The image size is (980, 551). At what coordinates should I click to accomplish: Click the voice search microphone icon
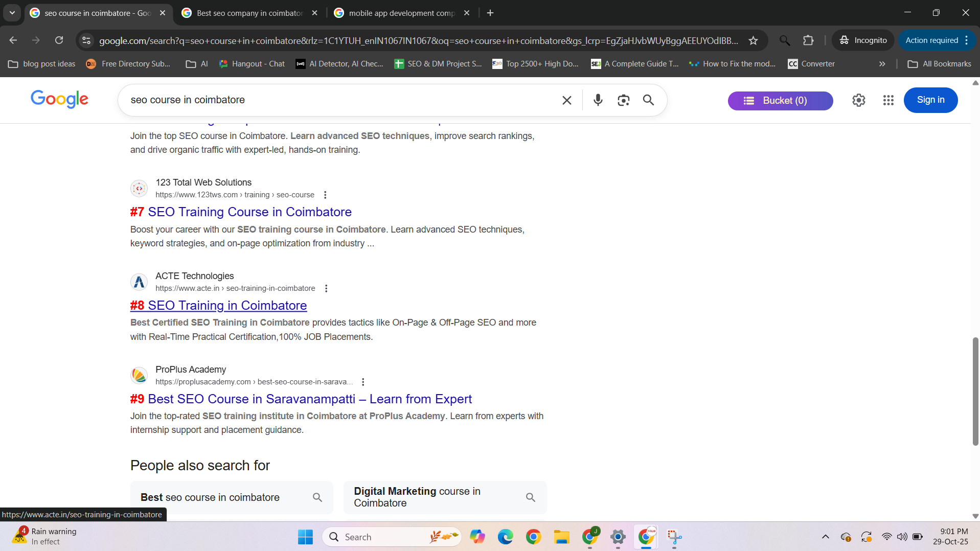tap(598, 100)
